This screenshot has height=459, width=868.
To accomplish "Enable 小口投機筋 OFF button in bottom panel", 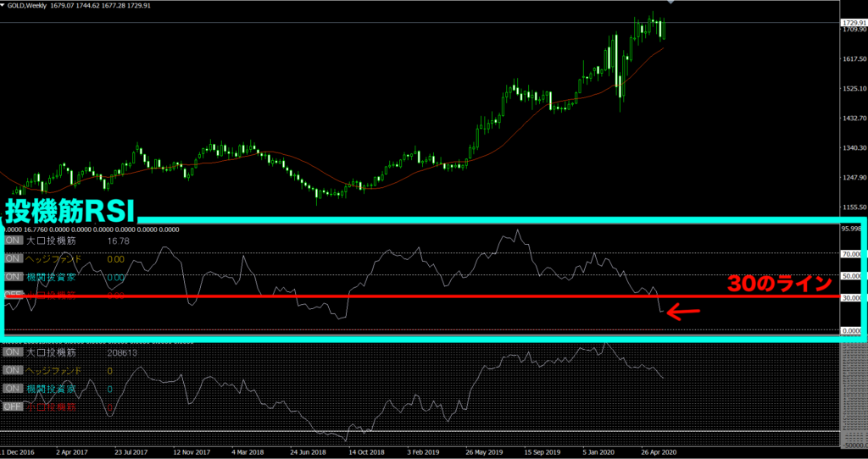I will (14, 407).
